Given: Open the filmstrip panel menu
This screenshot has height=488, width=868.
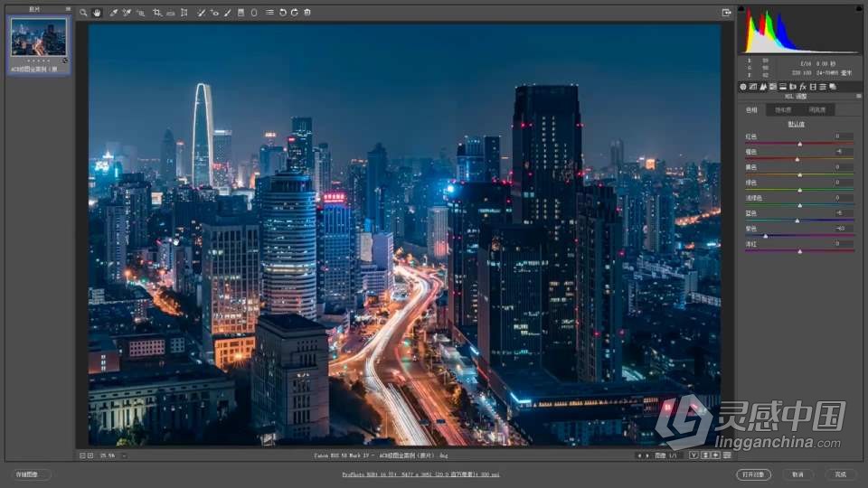Looking at the screenshot, I should (x=68, y=9).
